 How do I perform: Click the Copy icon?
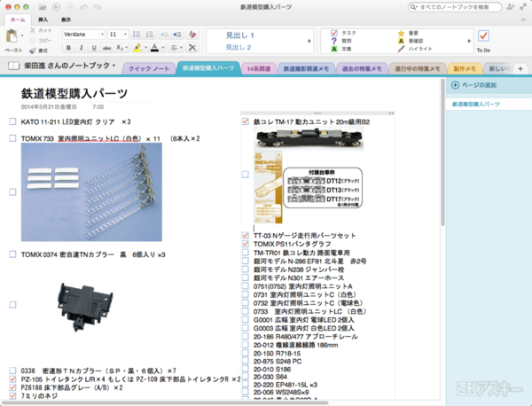tap(33, 41)
